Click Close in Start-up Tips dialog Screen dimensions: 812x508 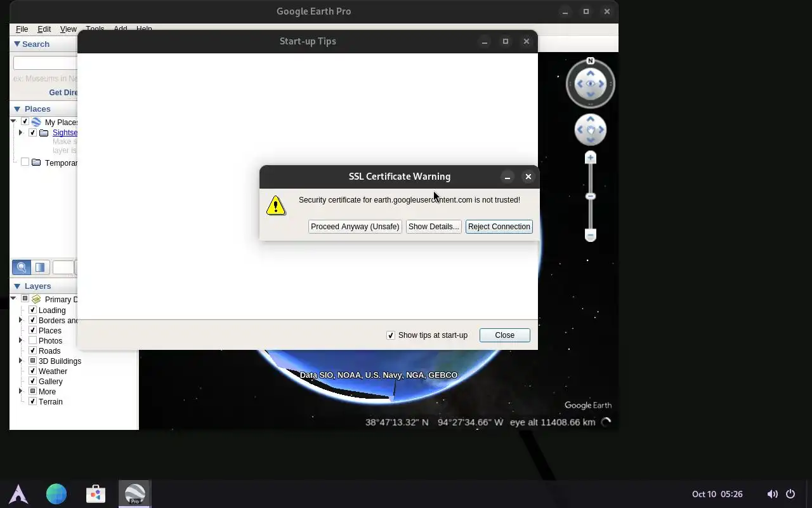[x=505, y=335]
